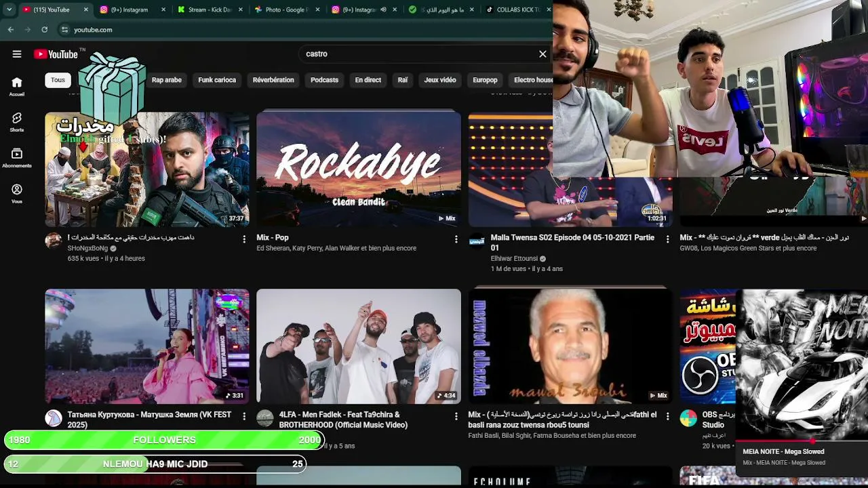868x488 pixels.
Task: Clear the 'castro' search text
Action: click(x=542, y=54)
